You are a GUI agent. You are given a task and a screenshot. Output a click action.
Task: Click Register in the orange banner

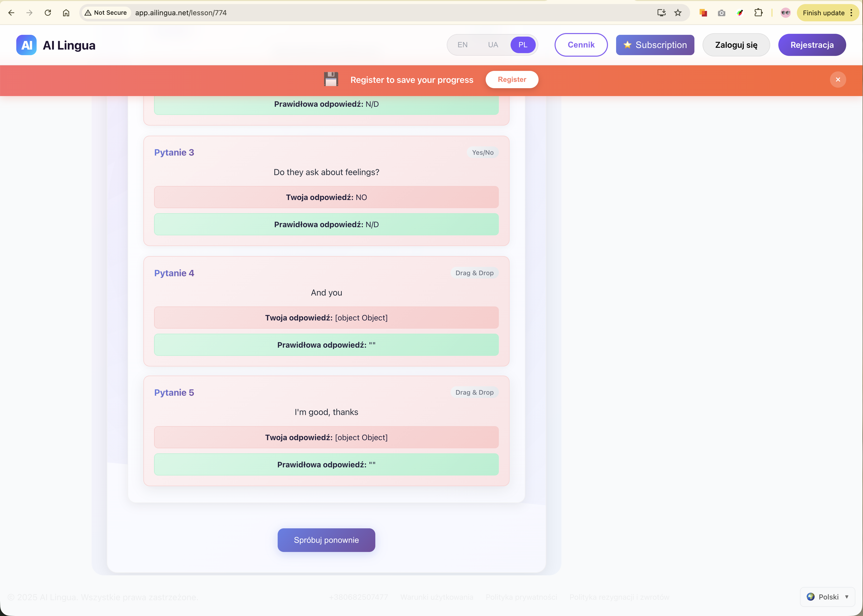coord(512,80)
